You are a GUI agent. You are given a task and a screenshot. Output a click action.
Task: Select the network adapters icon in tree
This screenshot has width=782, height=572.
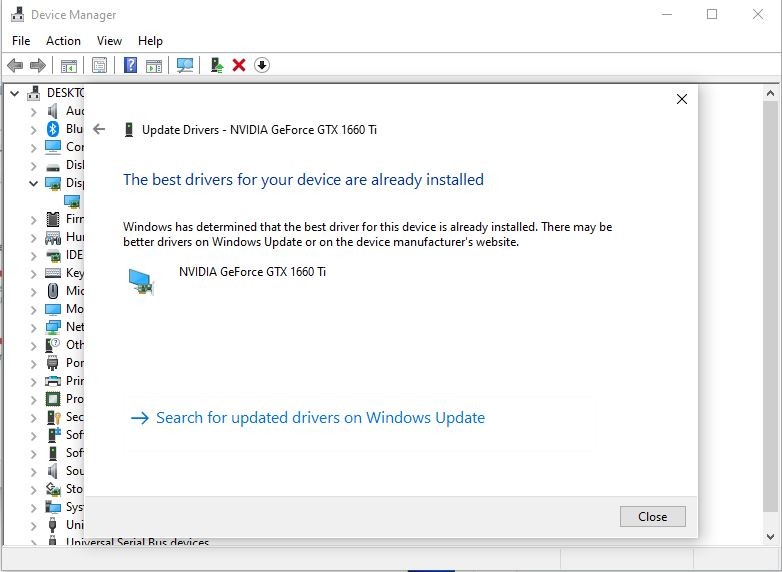pyautogui.click(x=53, y=327)
